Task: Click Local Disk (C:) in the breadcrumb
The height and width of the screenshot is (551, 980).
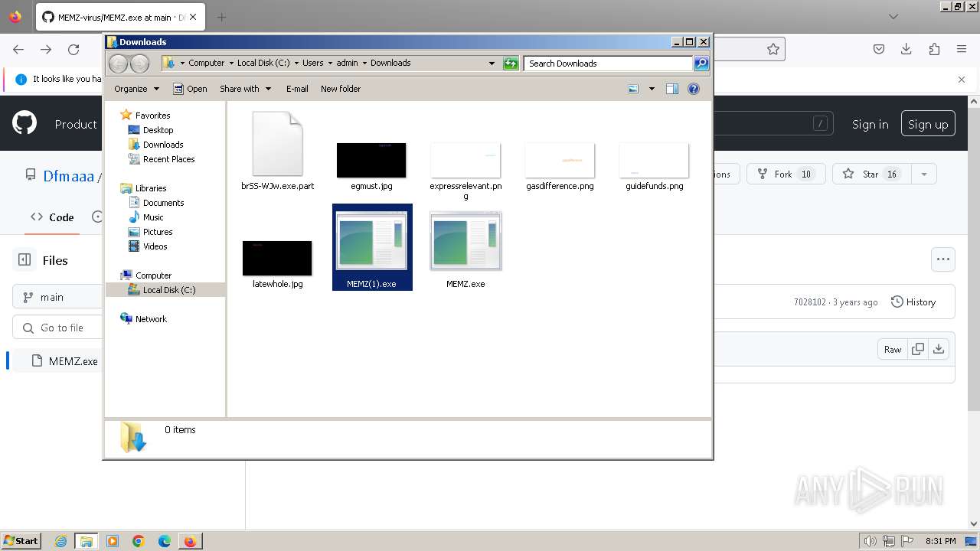Action: [x=263, y=63]
